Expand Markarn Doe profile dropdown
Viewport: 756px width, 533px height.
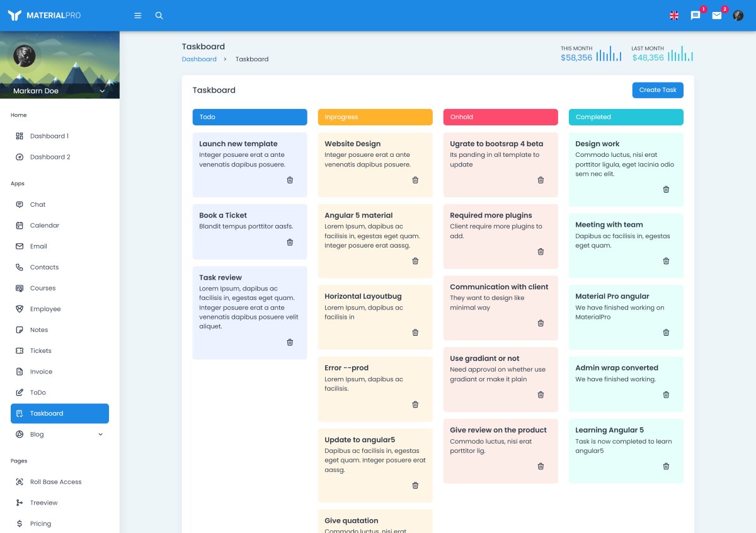103,91
